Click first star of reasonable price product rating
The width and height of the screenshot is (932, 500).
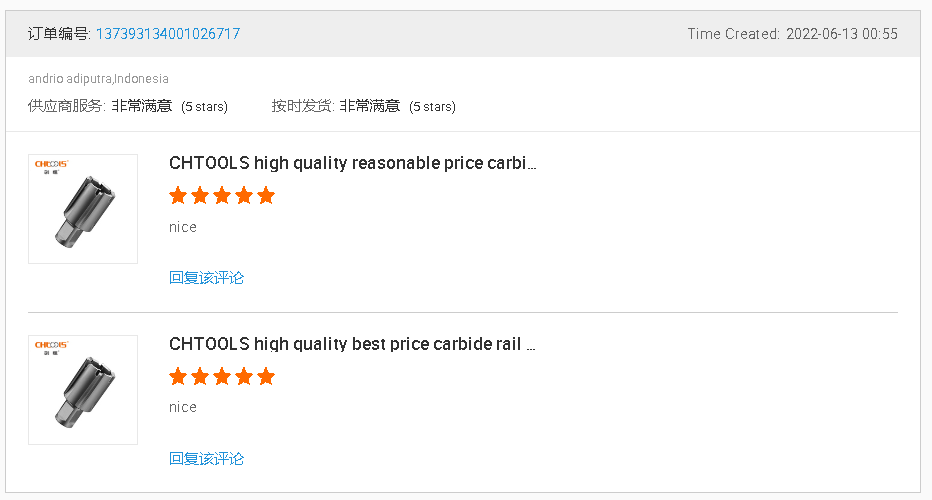click(x=178, y=196)
